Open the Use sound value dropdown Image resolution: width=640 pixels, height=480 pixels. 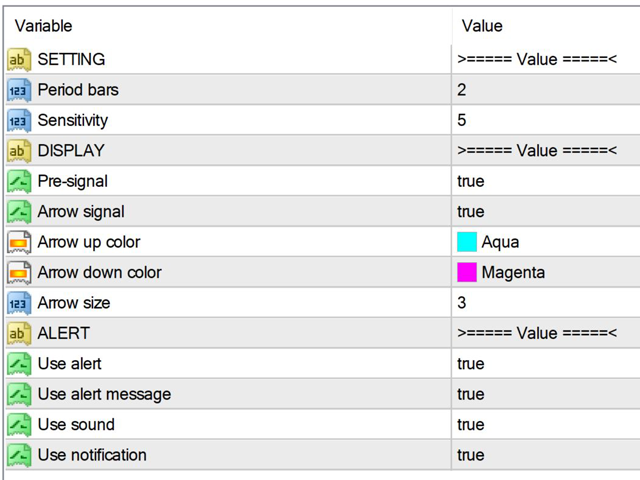point(546,424)
